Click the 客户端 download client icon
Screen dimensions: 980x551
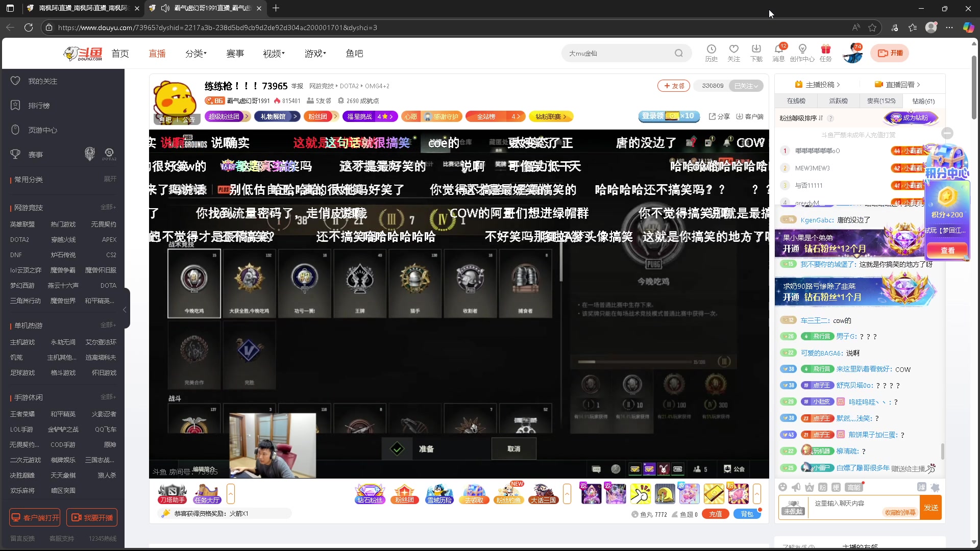750,116
